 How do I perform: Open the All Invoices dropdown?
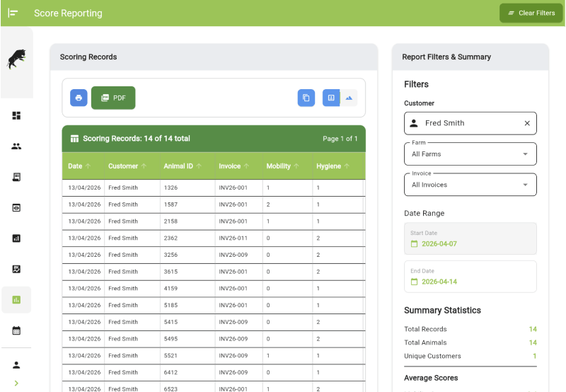point(470,185)
